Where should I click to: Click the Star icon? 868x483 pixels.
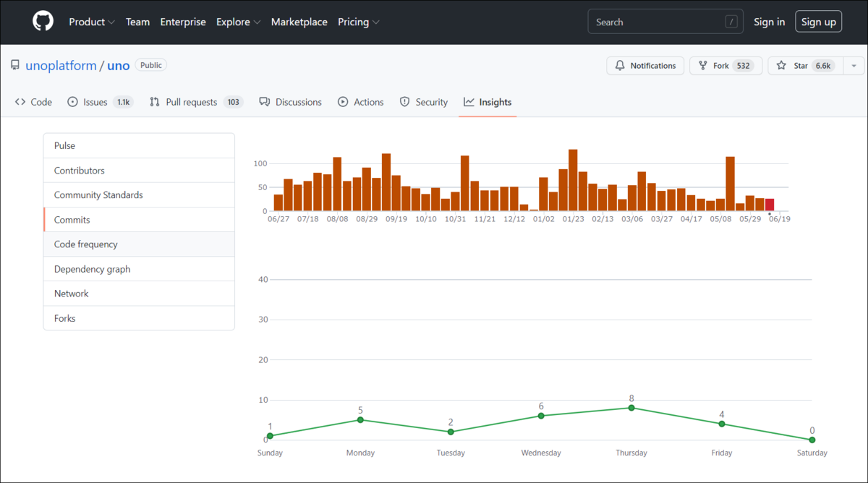coord(781,66)
